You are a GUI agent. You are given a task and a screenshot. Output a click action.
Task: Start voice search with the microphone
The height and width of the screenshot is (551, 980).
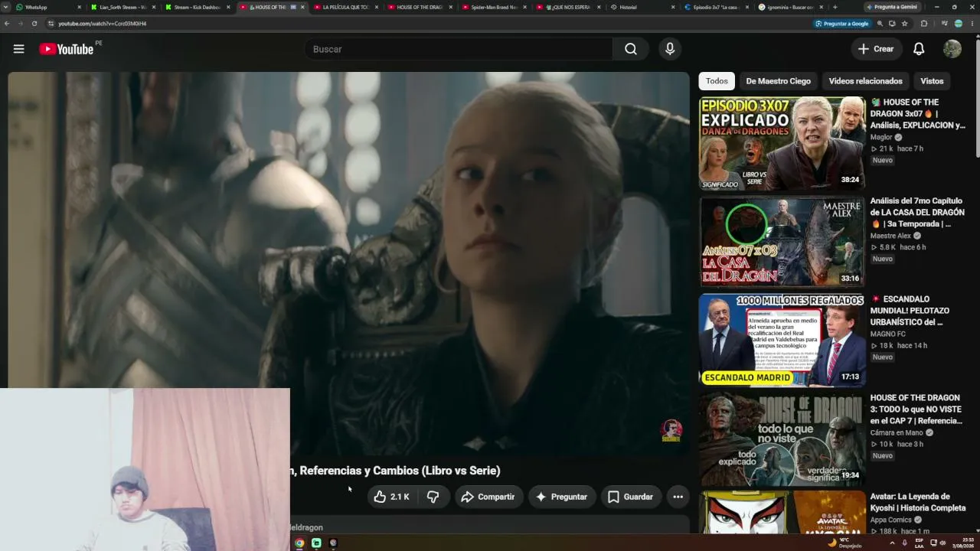[x=670, y=49]
